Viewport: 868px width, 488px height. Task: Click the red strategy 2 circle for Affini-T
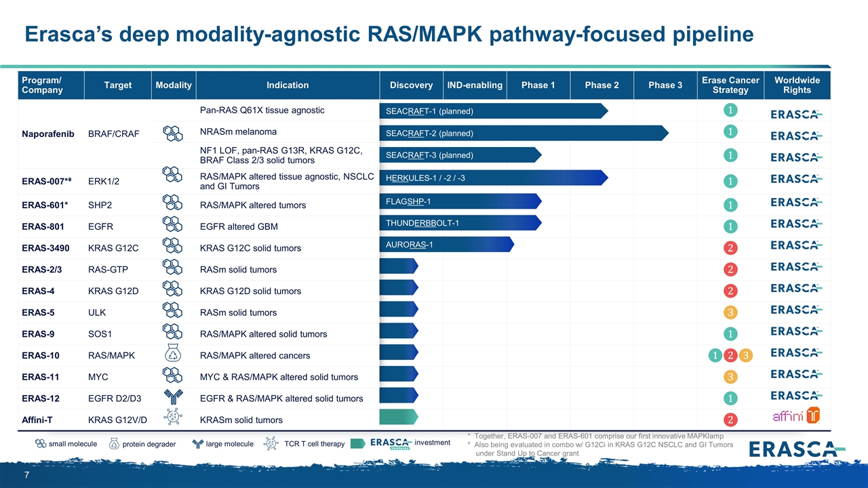[730, 420]
